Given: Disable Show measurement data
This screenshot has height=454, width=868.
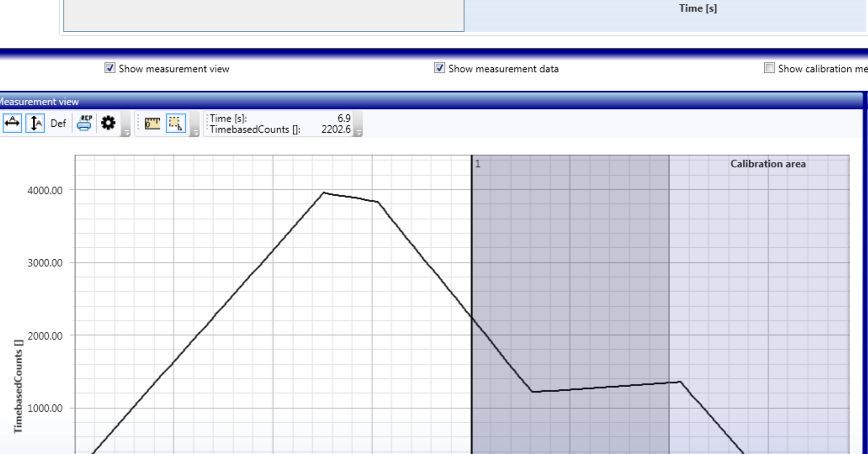Looking at the screenshot, I should pos(439,68).
